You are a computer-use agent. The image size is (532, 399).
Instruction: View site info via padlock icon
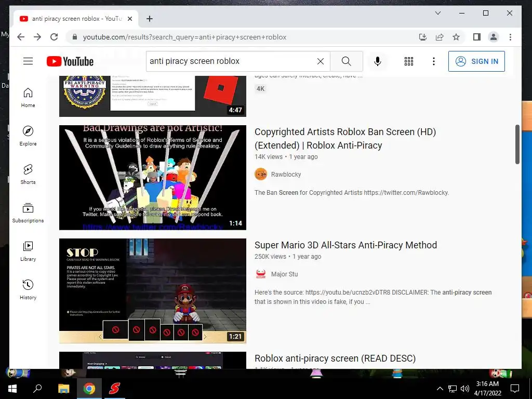pyautogui.click(x=75, y=37)
